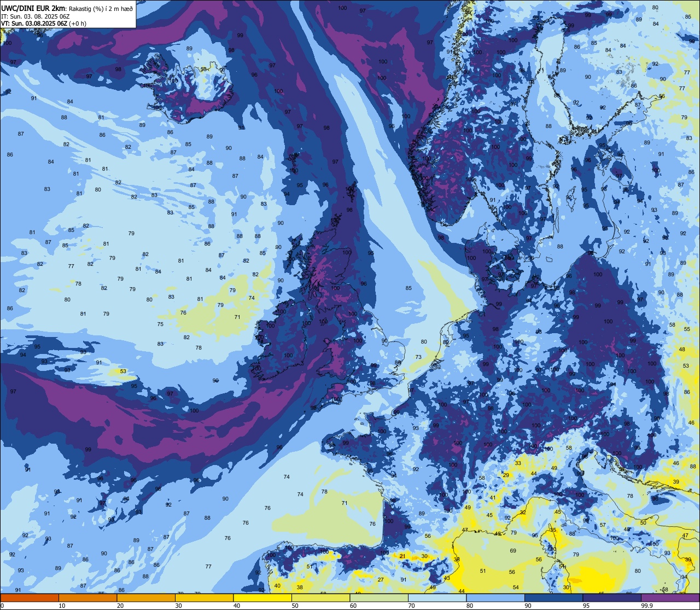Image resolution: width=700 pixels, height=610 pixels.
Task: Click the 'VT: Sun. 03.08.2025 06Z' valid time
Action: (34, 24)
